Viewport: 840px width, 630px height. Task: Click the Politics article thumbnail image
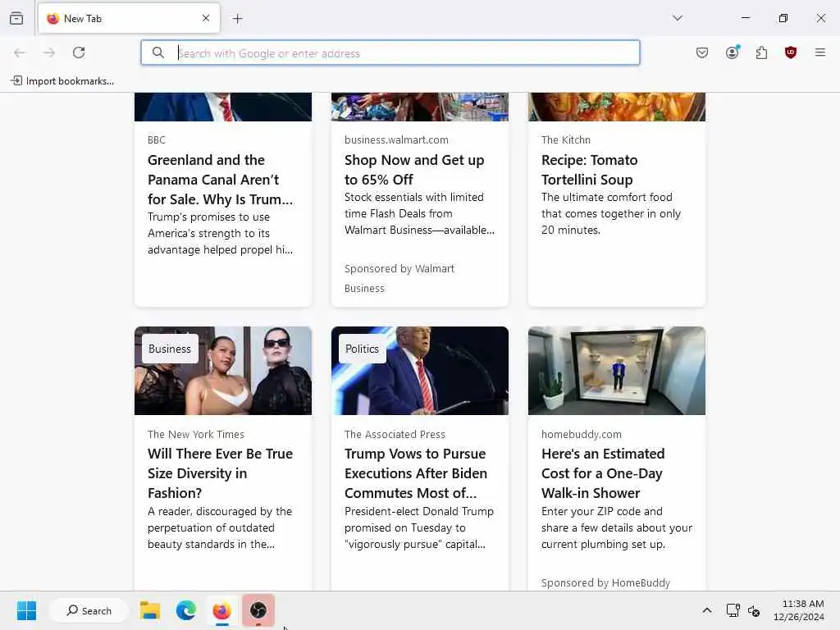coord(420,371)
